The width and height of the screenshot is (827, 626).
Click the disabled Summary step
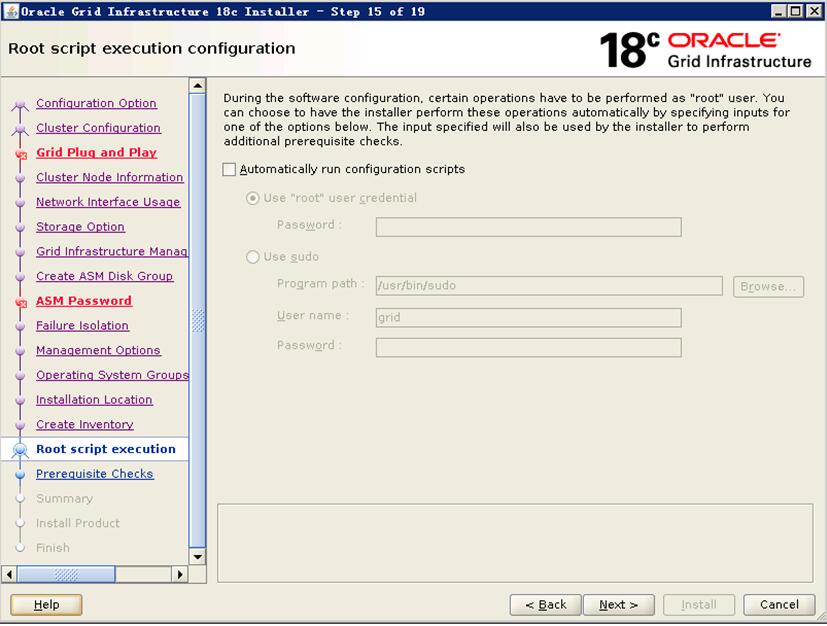click(65, 499)
